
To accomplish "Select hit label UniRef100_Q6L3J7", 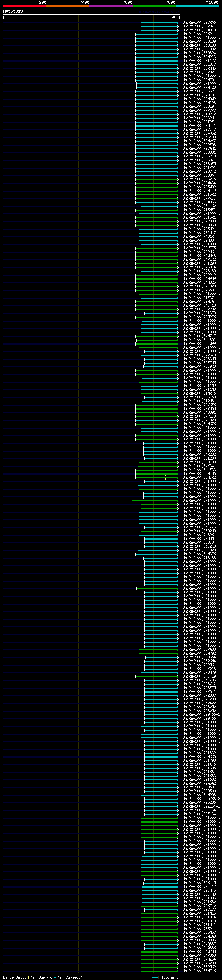I will point(199,64).
